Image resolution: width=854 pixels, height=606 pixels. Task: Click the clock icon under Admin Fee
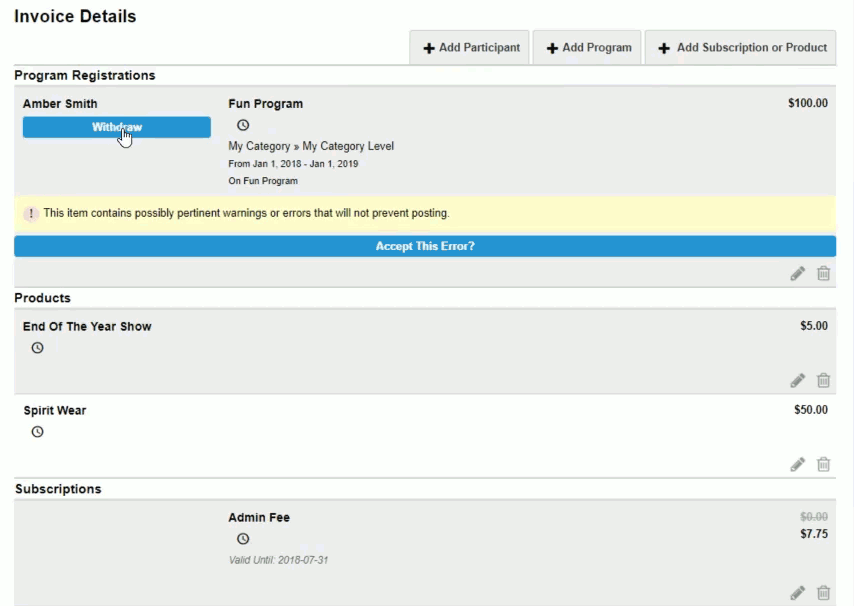click(242, 538)
